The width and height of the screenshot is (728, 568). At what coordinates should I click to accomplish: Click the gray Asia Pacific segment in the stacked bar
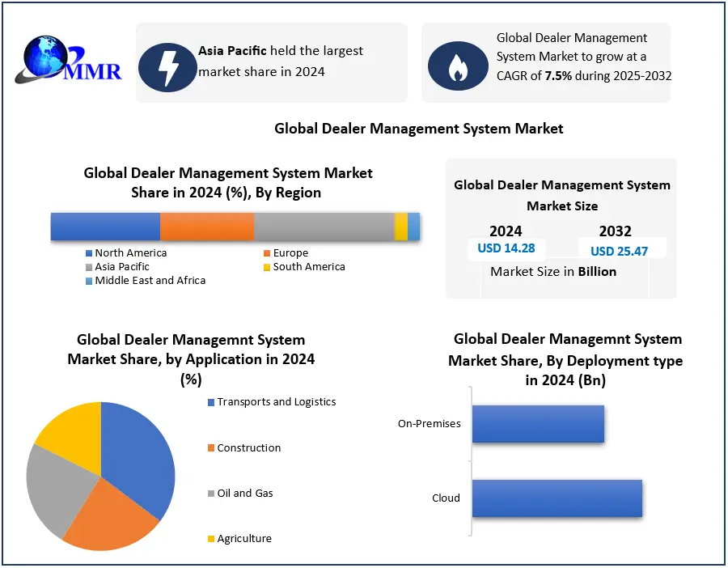click(324, 227)
